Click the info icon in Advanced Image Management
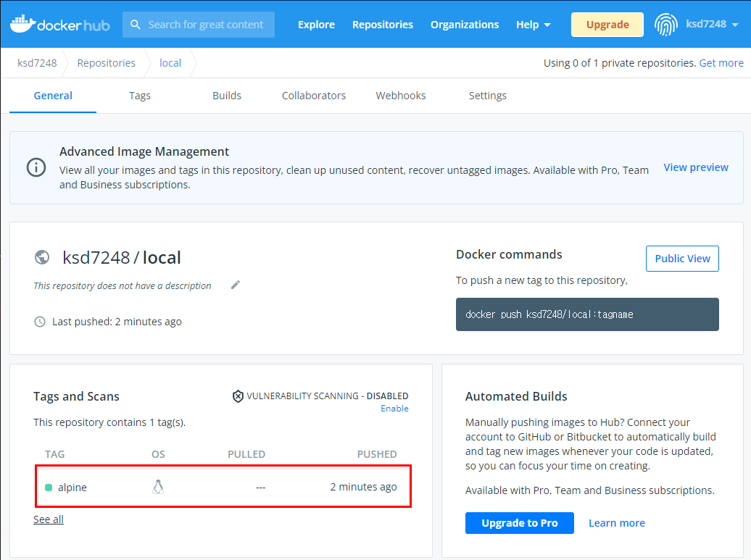 36,167
